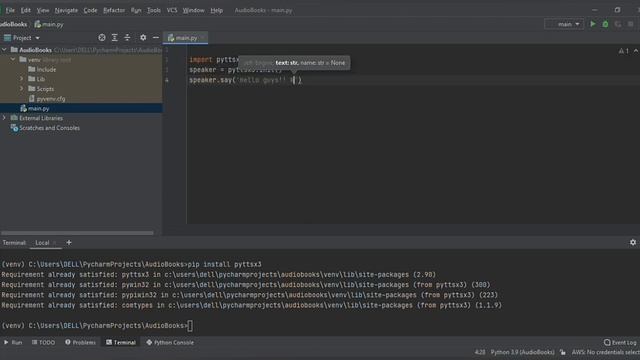Open the View menu
Viewport: 640px width, 360px height.
pyautogui.click(x=43, y=10)
